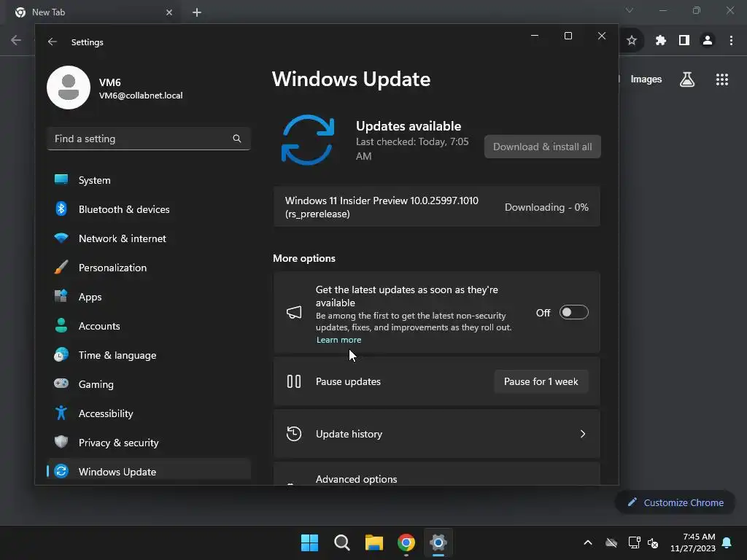Open the Learn more link

click(338, 340)
